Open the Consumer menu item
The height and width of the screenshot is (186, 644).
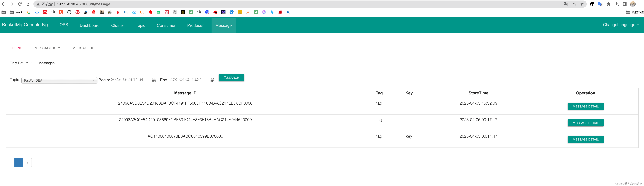click(x=166, y=25)
